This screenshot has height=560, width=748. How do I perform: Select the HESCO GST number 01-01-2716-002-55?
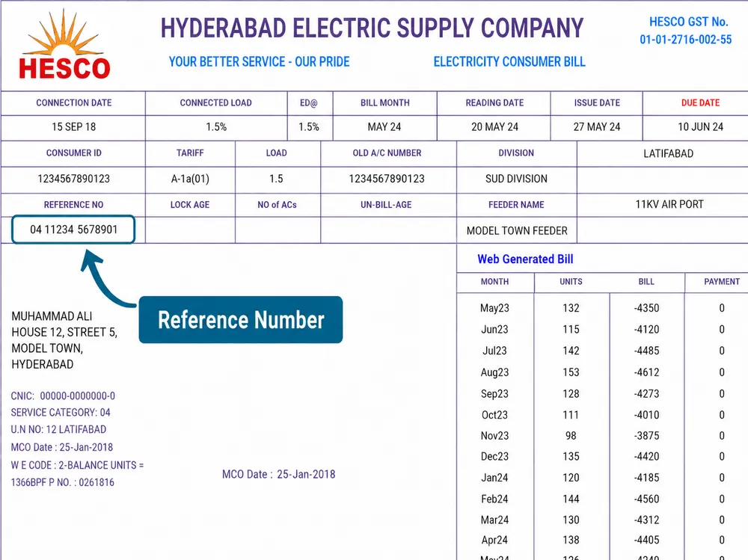tap(685, 40)
